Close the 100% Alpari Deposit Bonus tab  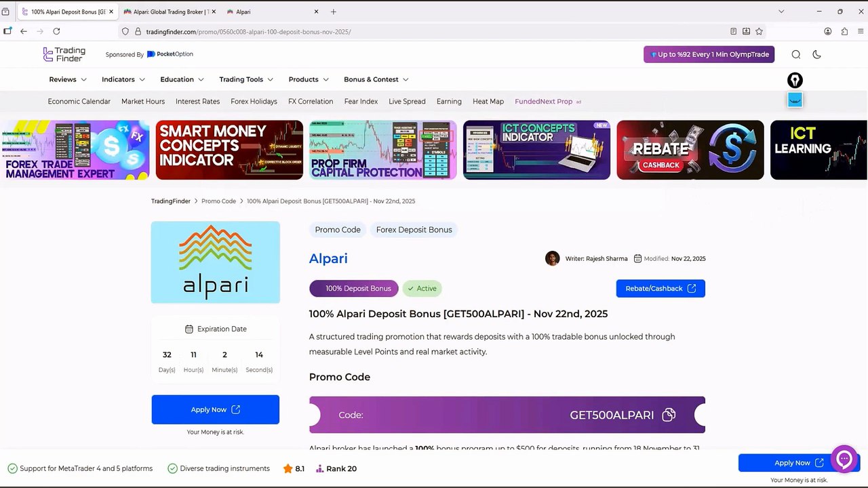tap(111, 12)
